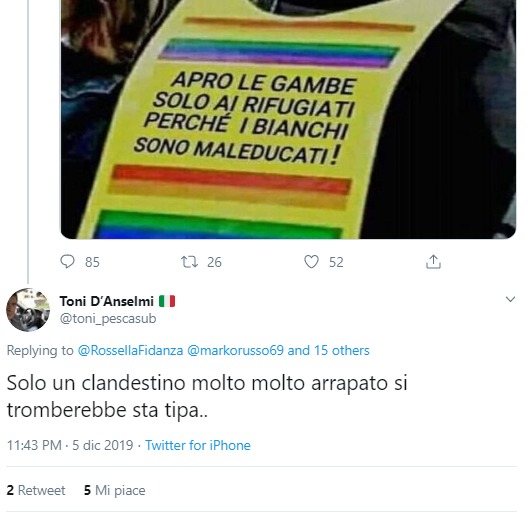Open the Twitter for iPhone link
Image resolution: width=528 pixels, height=512 pixels.
coord(198,445)
